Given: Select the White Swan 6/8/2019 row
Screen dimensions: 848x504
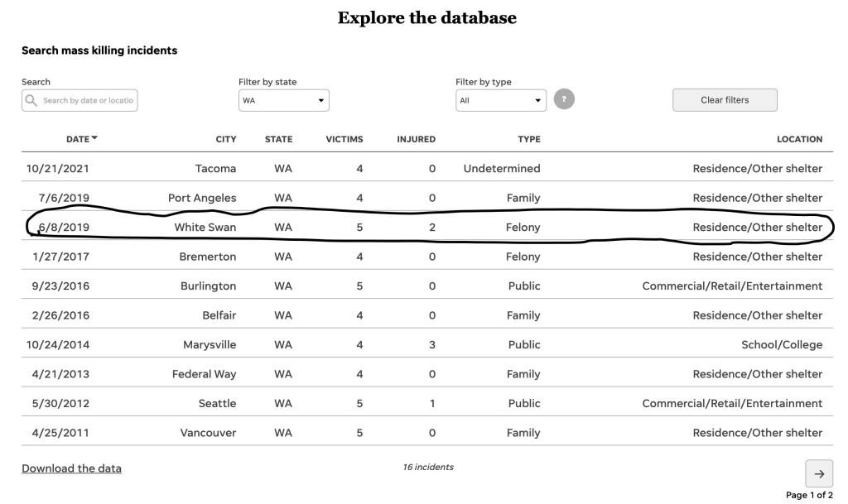Looking at the screenshot, I should tap(422, 227).
